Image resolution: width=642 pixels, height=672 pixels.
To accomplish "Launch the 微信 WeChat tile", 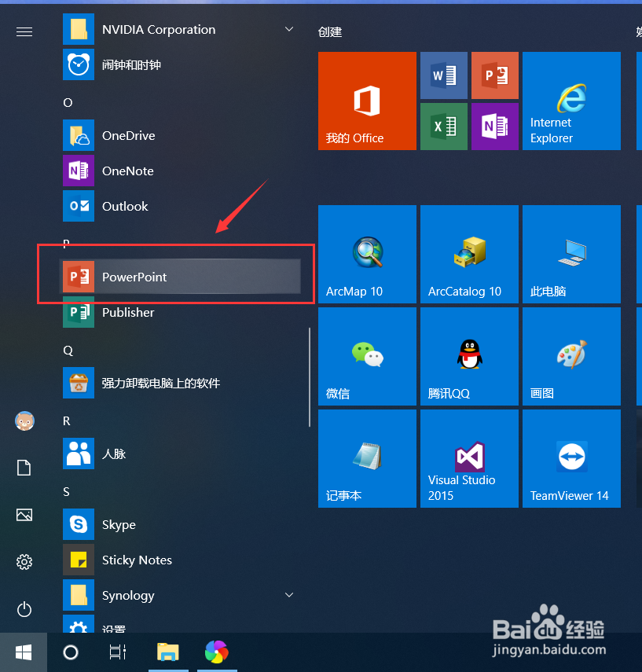I will pos(367,356).
